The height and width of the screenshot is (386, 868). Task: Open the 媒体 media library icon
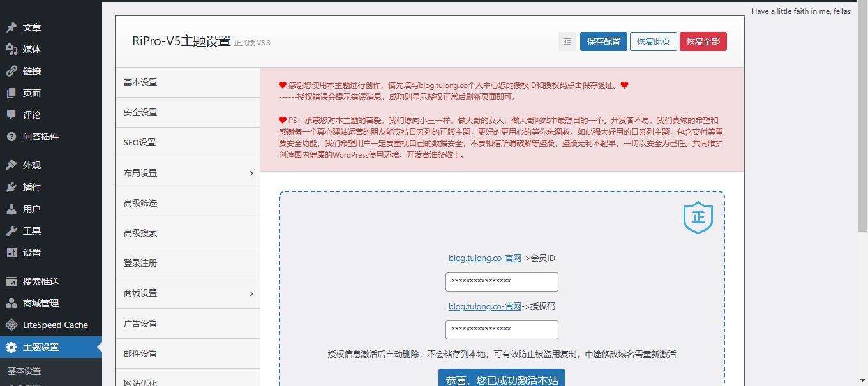click(11, 49)
